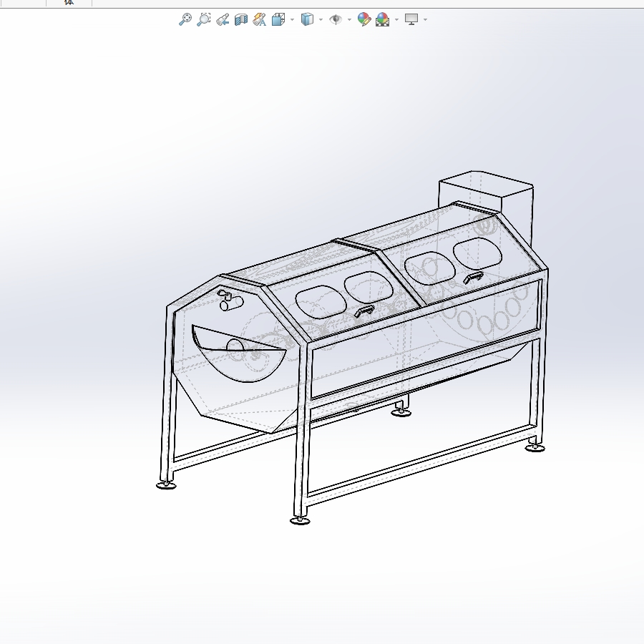Open the View Orientation dropdown arrow
644x644 pixels.
[293, 20]
